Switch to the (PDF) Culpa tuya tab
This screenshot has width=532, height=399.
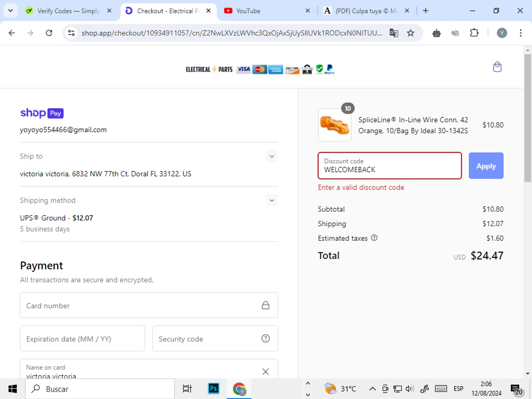366,11
